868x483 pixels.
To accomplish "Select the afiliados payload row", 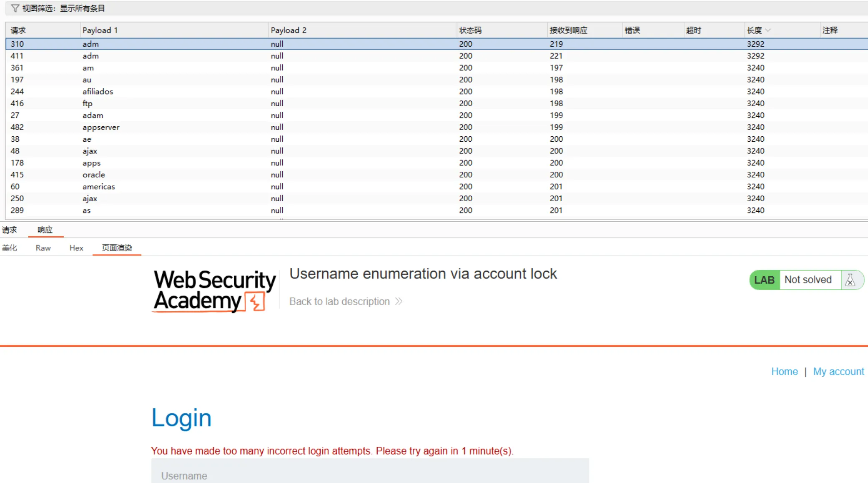I will (98, 92).
